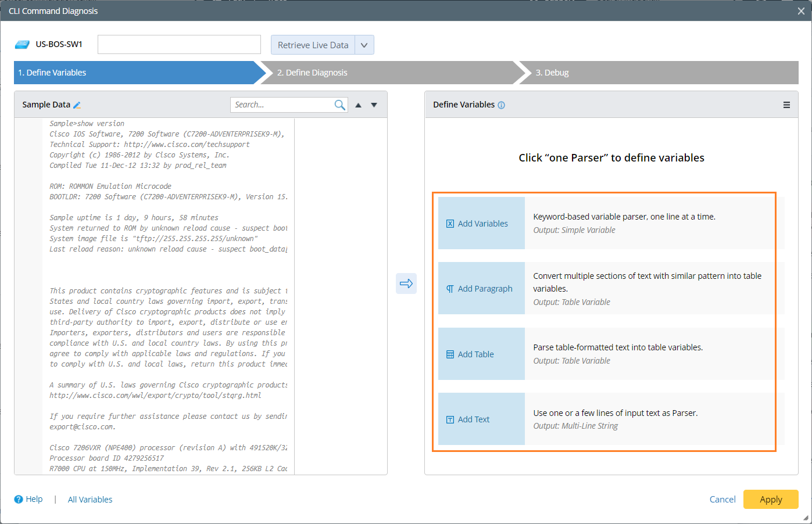Click the 'export@cisco.com.' line

pyautogui.click(x=83, y=427)
